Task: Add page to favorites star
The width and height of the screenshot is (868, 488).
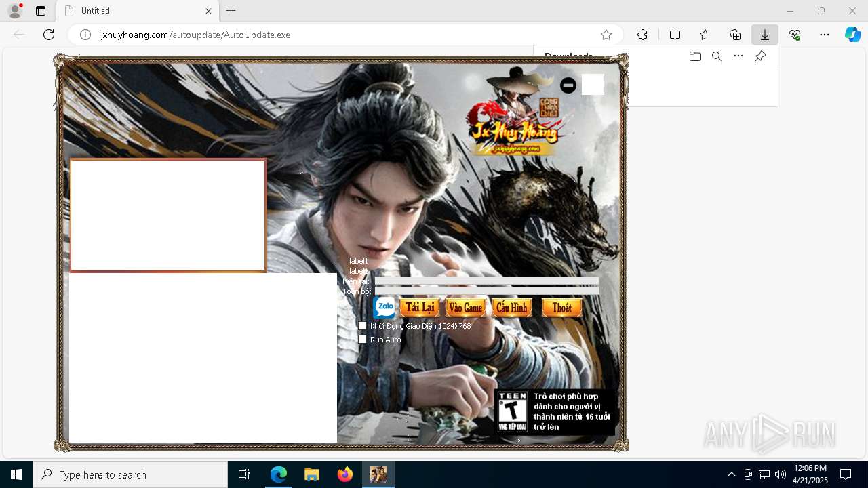Action: (x=606, y=35)
